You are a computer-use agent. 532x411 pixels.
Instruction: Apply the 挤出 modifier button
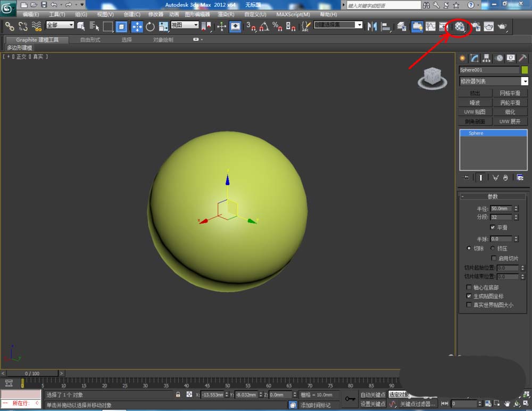click(475, 93)
